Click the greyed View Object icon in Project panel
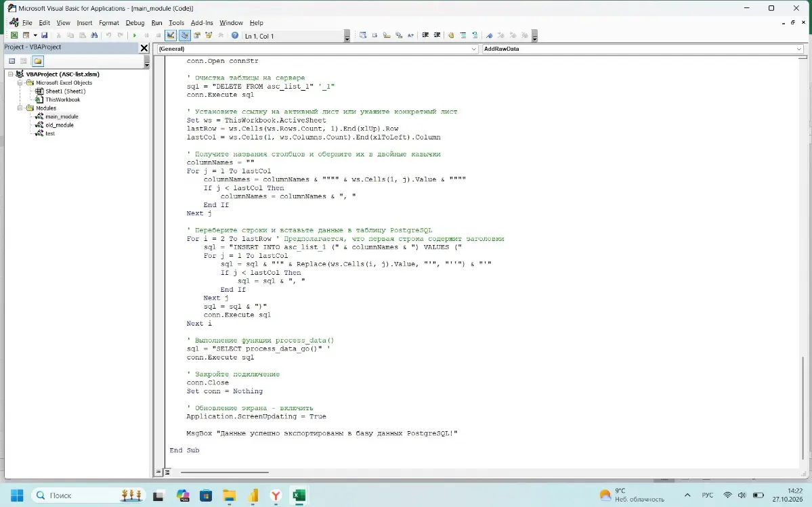 (x=24, y=61)
